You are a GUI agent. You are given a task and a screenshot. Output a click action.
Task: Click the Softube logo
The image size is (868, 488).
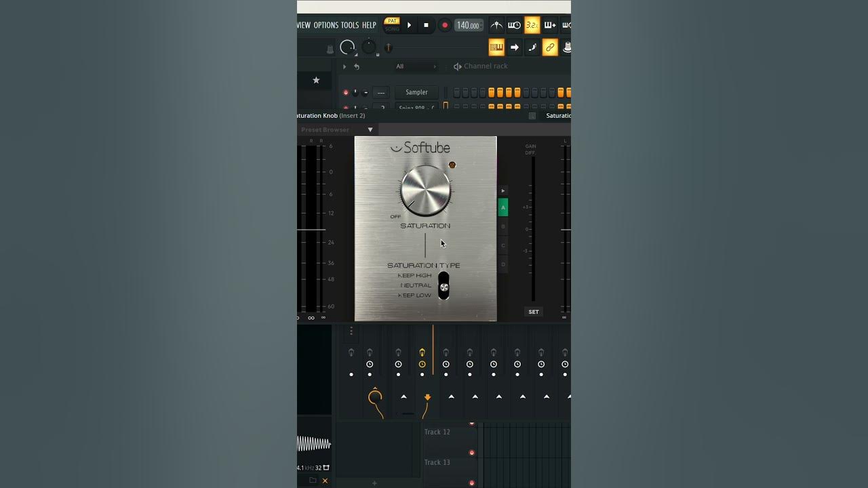click(x=420, y=148)
